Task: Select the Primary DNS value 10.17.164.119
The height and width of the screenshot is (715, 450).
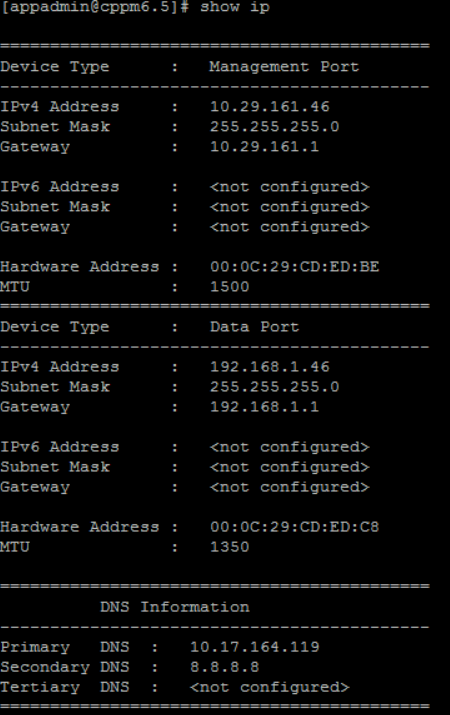Action: click(254, 647)
